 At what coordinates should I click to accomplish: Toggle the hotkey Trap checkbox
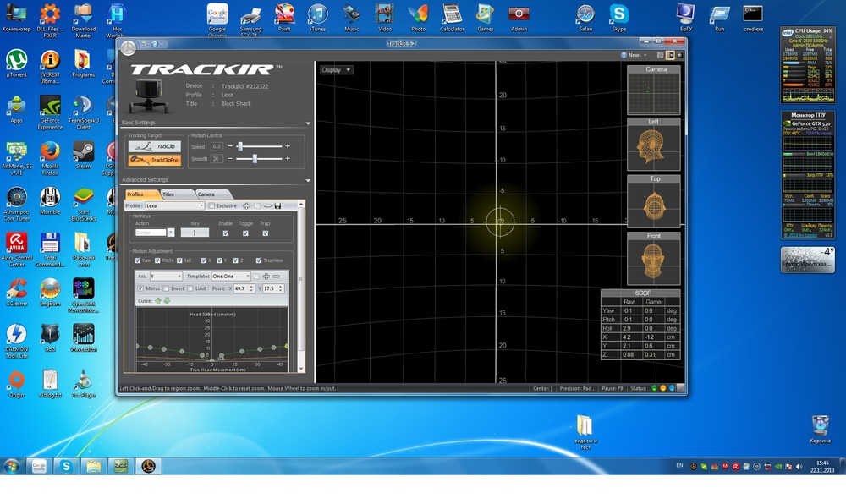point(265,233)
